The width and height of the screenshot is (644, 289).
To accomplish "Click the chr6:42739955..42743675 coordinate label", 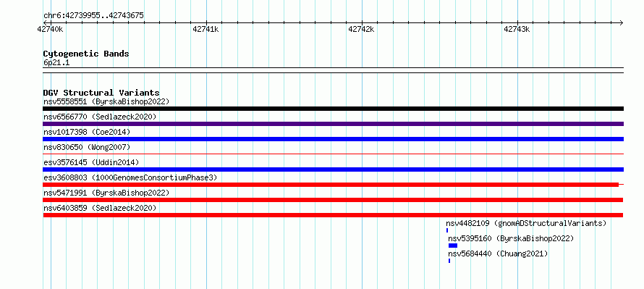I will (93, 16).
